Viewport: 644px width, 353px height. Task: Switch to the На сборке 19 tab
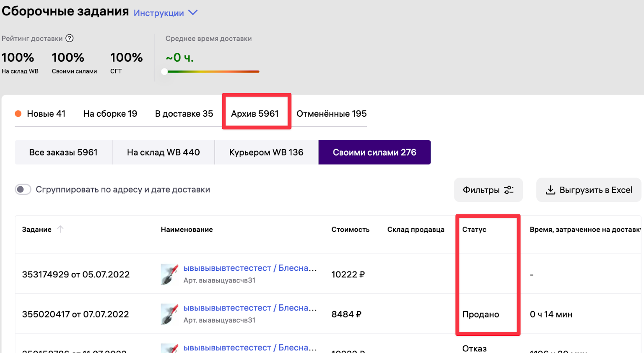coord(110,114)
